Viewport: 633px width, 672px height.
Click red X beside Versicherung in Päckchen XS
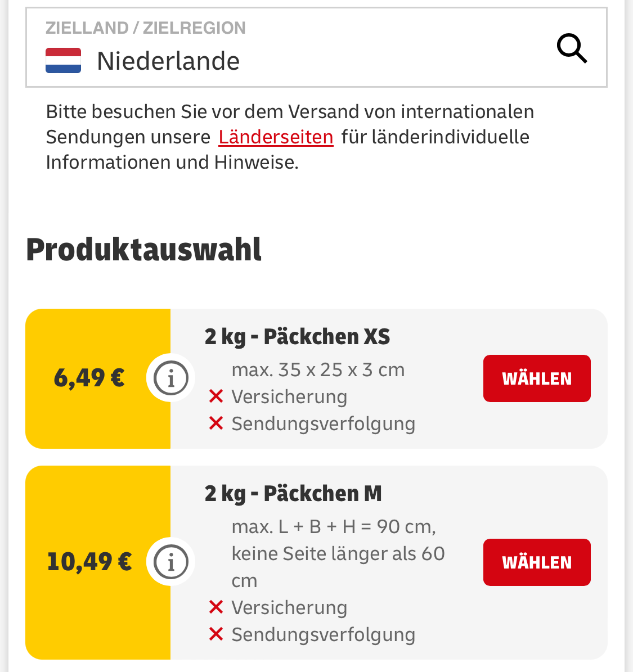[216, 396]
